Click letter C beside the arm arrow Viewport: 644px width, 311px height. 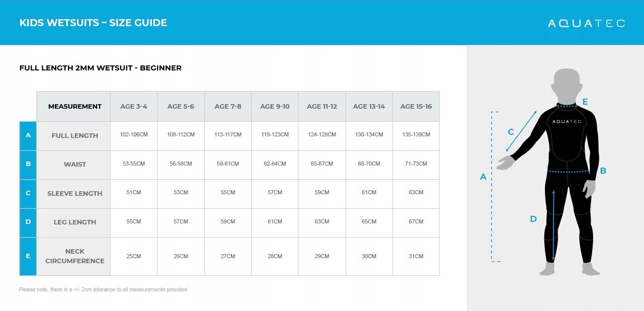pyautogui.click(x=511, y=132)
